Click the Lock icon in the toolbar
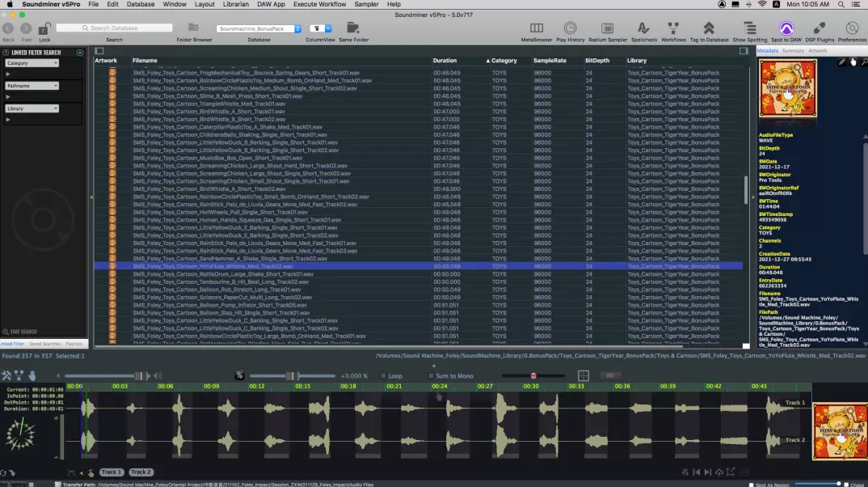 click(x=44, y=28)
